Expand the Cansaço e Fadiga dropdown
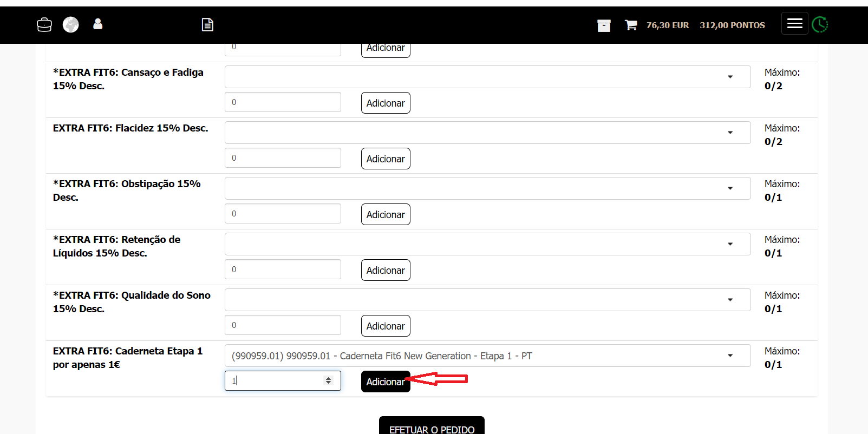The height and width of the screenshot is (434, 868). coord(487,77)
